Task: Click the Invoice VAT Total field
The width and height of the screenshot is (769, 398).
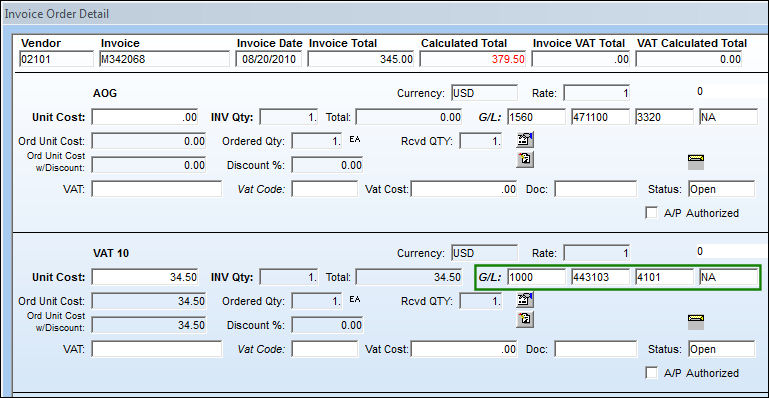Action: click(x=581, y=59)
